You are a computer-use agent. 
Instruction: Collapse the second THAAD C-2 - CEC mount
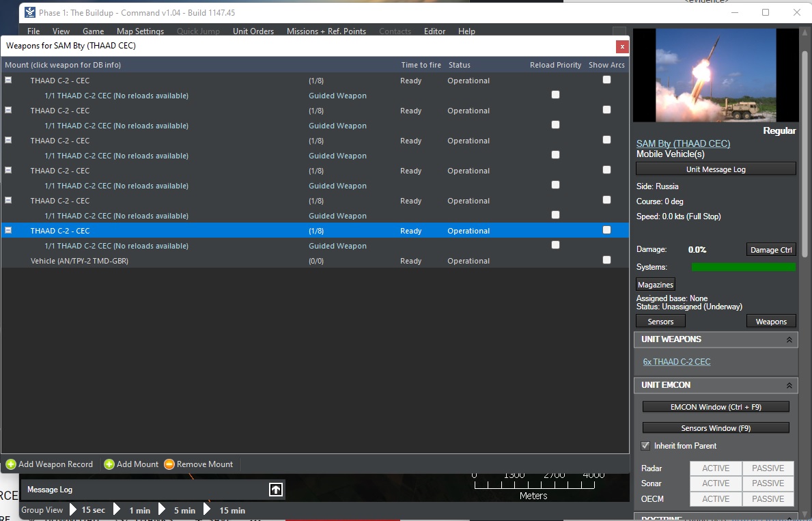coord(8,111)
